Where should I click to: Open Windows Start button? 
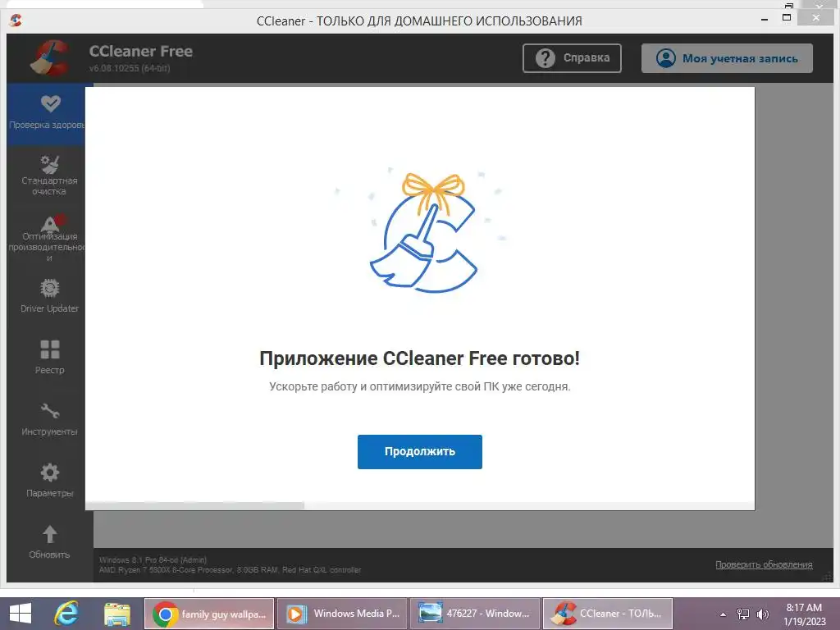click(21, 614)
